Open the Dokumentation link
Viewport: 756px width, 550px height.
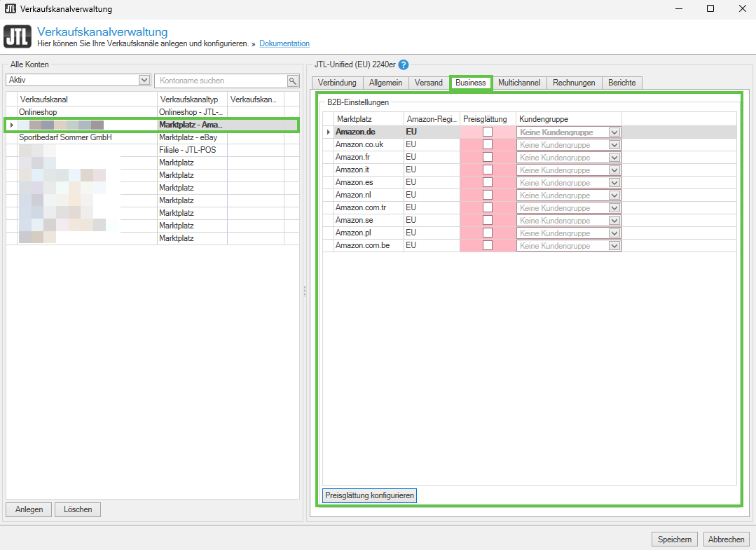coord(284,43)
